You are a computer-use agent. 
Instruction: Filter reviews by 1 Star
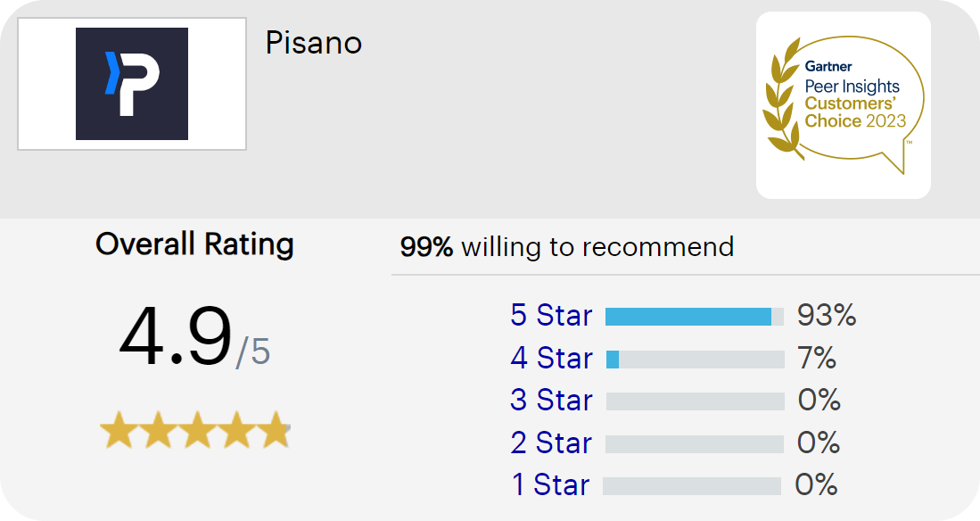[x=550, y=485]
